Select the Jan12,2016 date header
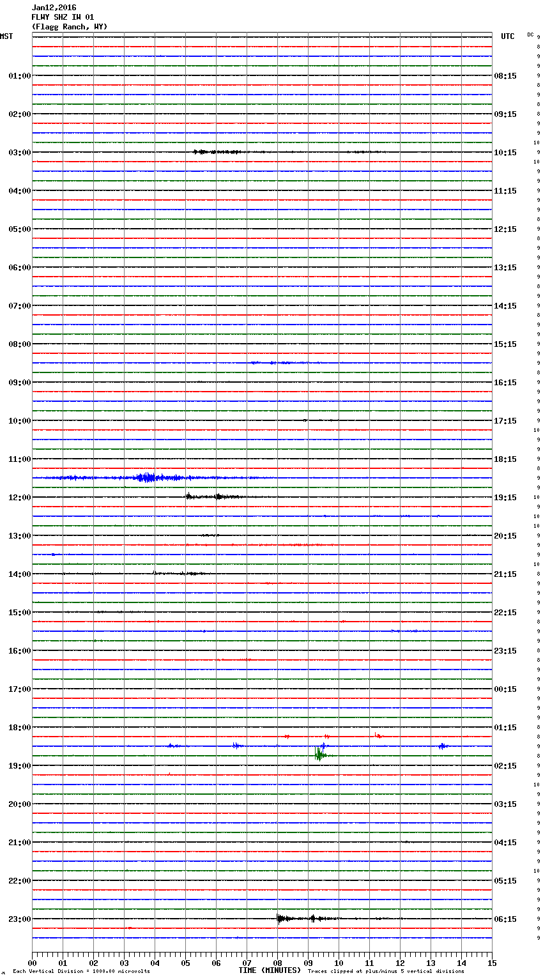Viewport: 543px width, 980px height. pyautogui.click(x=54, y=8)
